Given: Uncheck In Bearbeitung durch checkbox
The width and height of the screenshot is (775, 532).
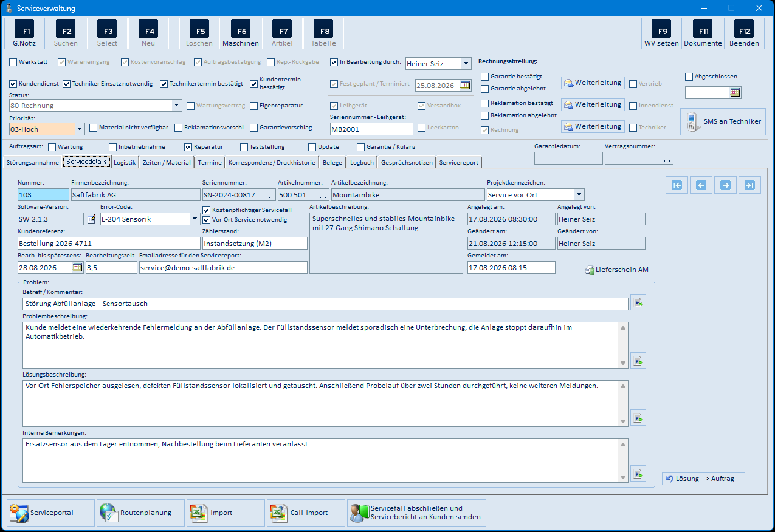Looking at the screenshot, I should pos(334,62).
